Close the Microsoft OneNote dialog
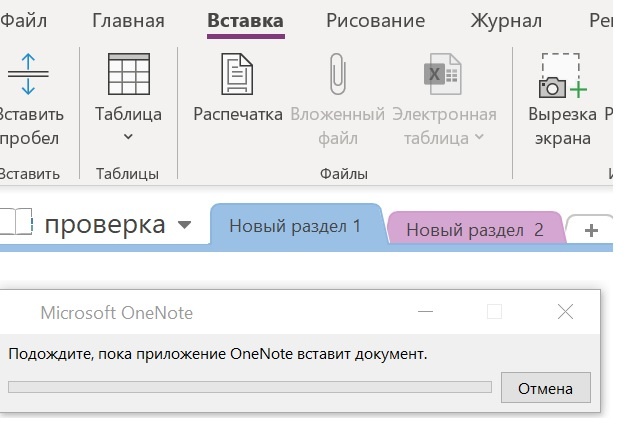 [565, 312]
